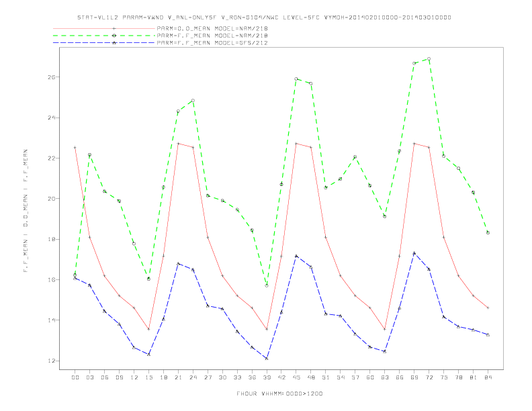Click y-axis tick label 12
Screen dimensions: 532x411
(x=51, y=361)
